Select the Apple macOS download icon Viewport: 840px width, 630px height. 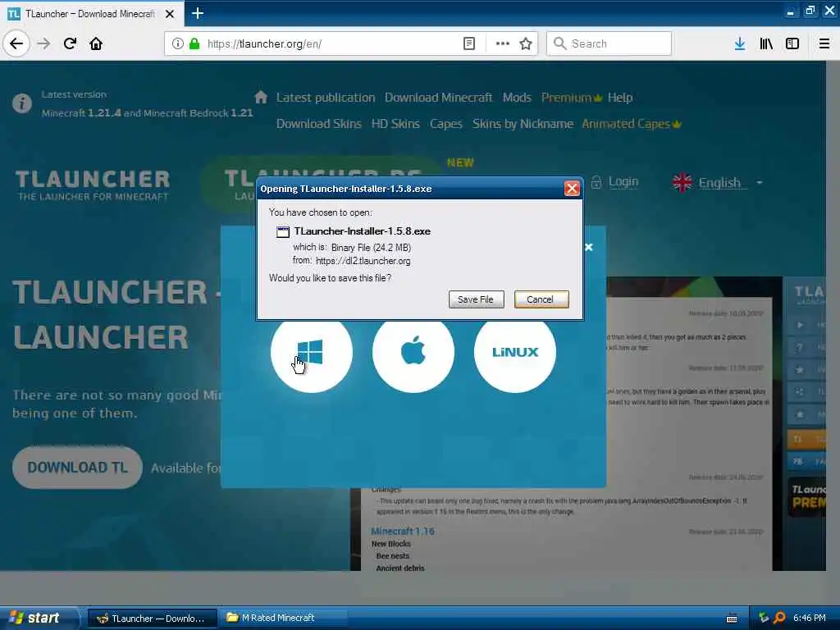click(x=413, y=352)
